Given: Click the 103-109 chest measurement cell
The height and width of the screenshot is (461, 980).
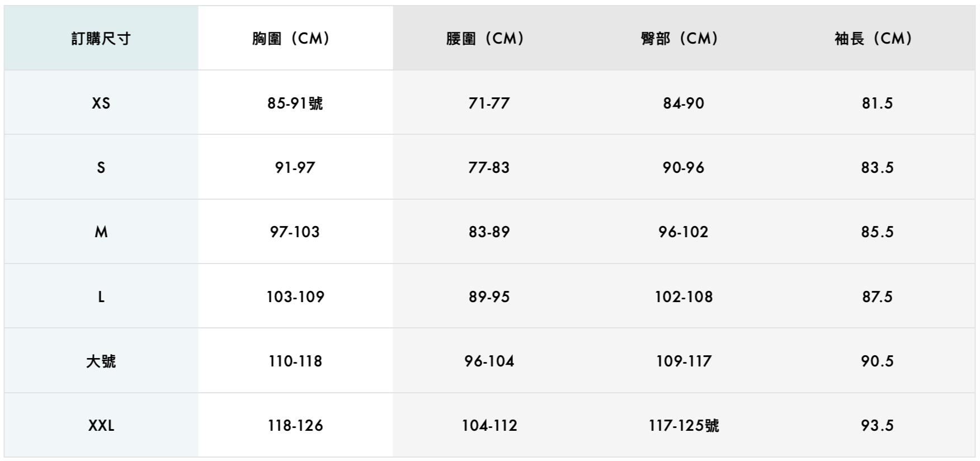Looking at the screenshot, I should click(x=295, y=297).
